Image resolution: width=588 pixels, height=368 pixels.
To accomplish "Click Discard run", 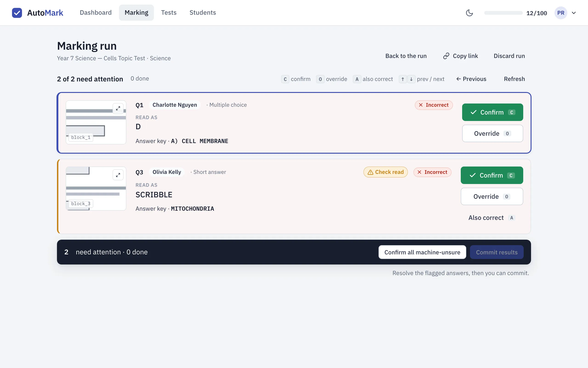I will click(x=509, y=56).
